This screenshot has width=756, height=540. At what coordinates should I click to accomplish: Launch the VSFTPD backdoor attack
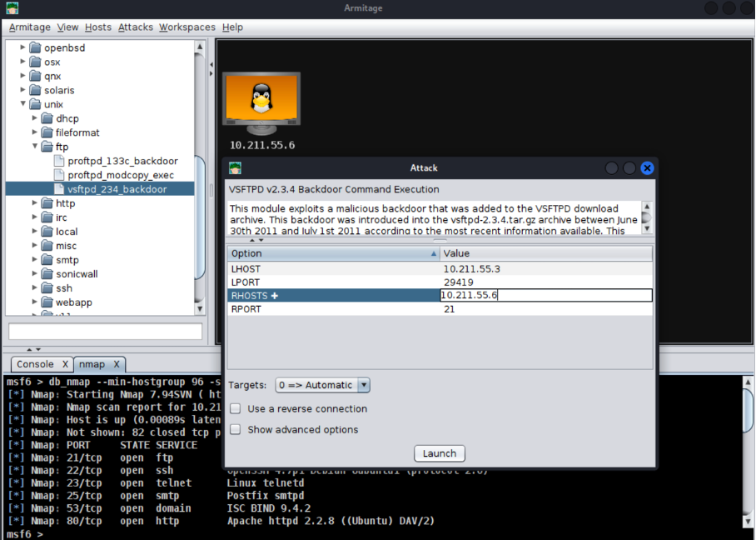440,453
